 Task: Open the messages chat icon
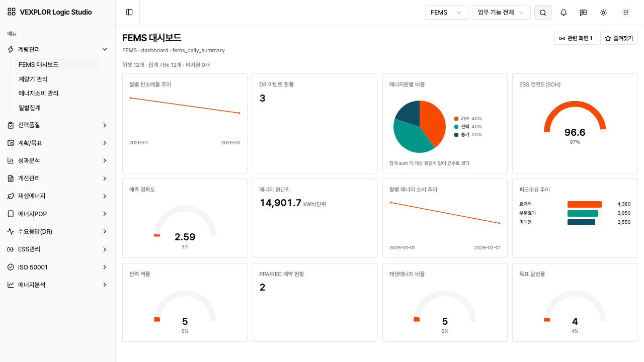pos(583,13)
